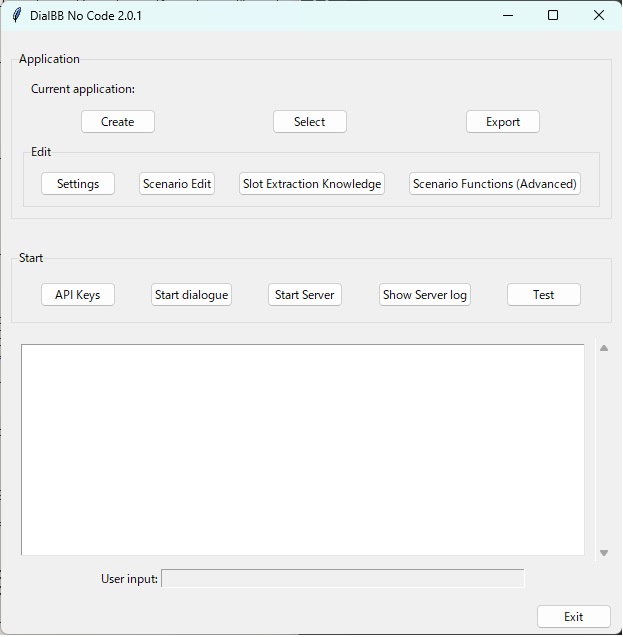Click the scrollbar down arrow

[604, 553]
